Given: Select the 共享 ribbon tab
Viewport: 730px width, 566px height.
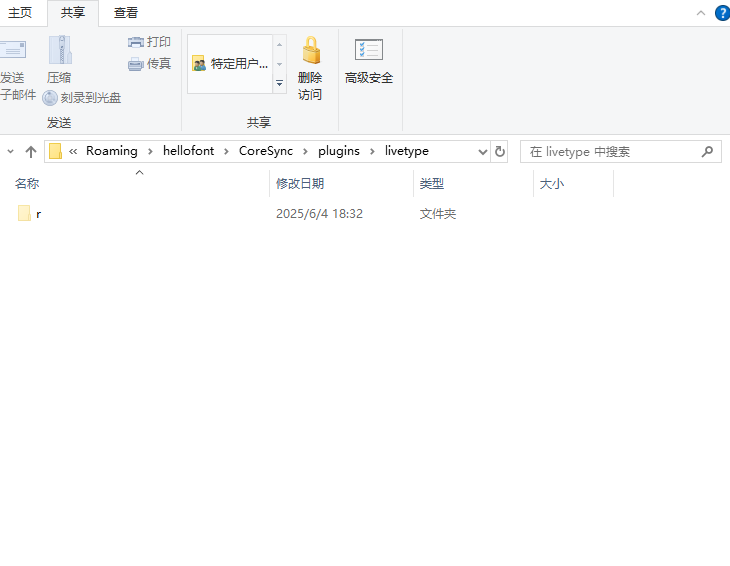Looking at the screenshot, I should 73,13.
